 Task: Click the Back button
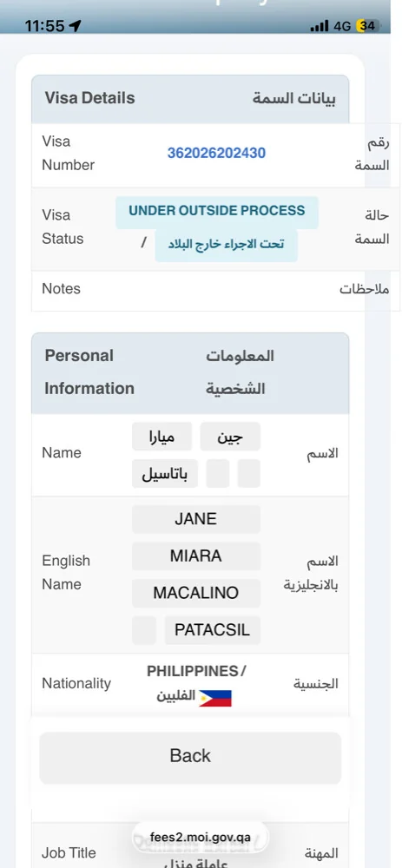click(x=190, y=757)
